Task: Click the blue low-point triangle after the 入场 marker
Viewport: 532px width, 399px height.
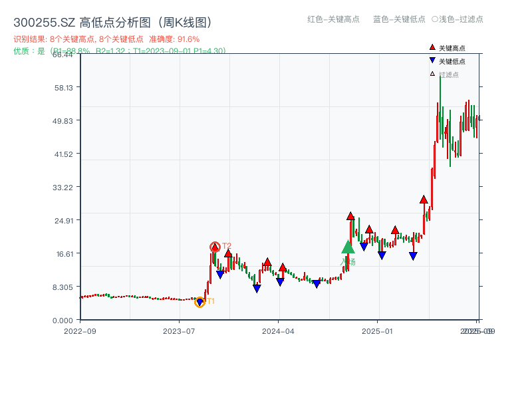Action: (363, 245)
